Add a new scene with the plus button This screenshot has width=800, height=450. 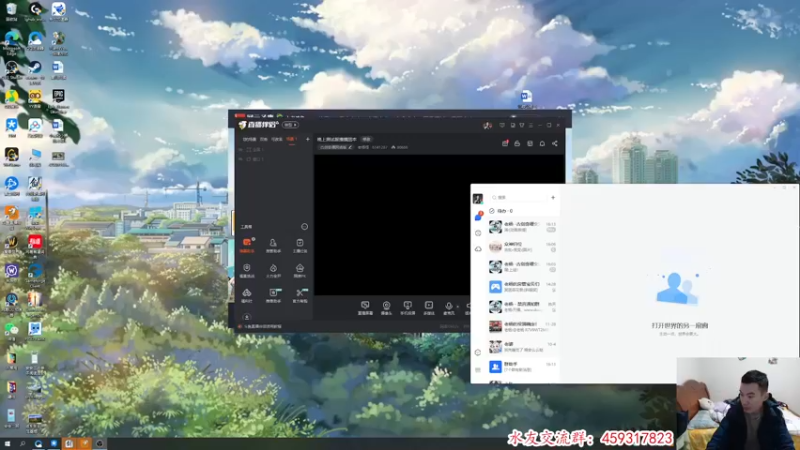pyautogui.click(x=308, y=139)
